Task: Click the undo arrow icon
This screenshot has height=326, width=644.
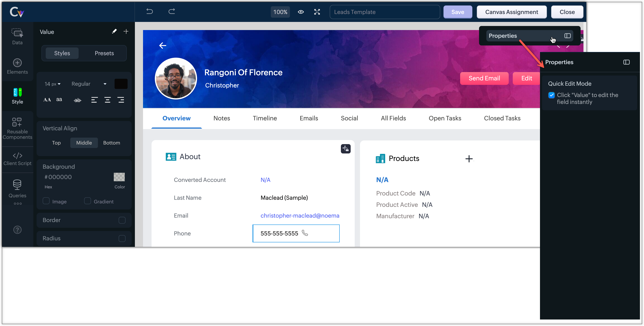Action: 150,12
